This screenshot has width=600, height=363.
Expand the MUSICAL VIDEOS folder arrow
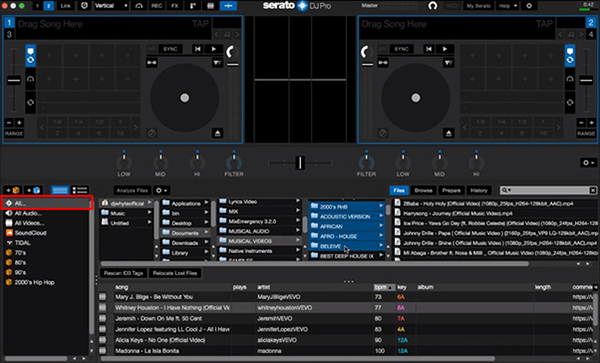[298, 240]
